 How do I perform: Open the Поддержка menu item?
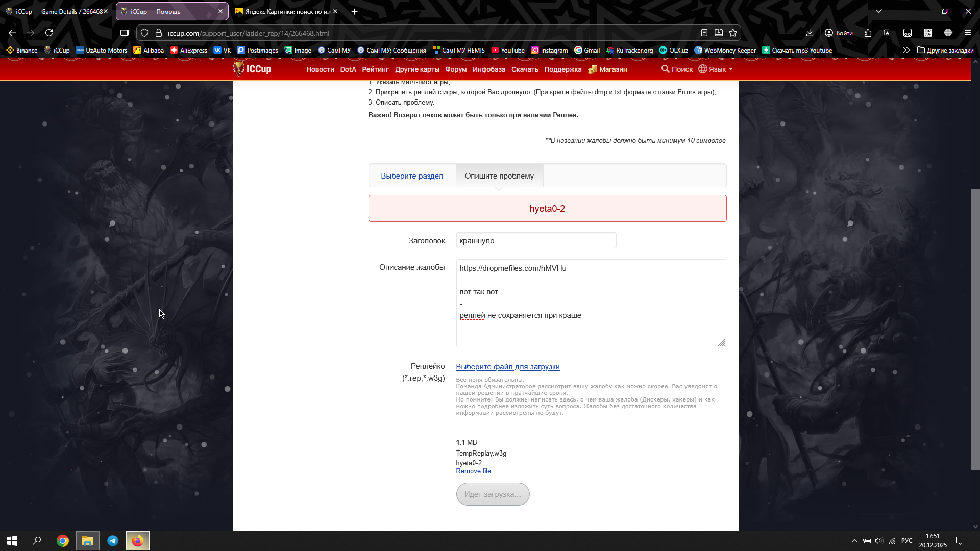tap(562, 69)
